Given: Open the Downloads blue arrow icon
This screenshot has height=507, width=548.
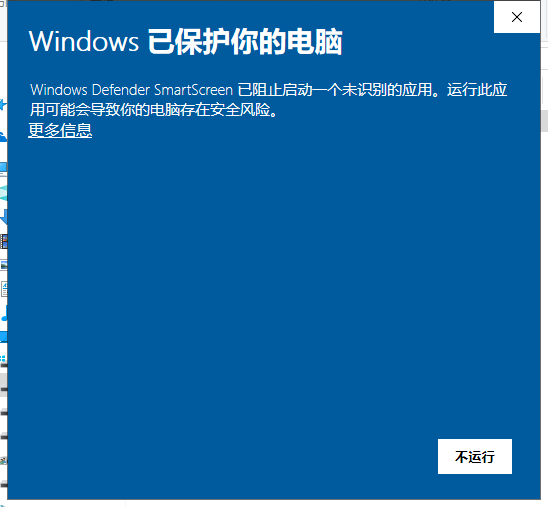Looking at the screenshot, I should [x=3, y=217].
